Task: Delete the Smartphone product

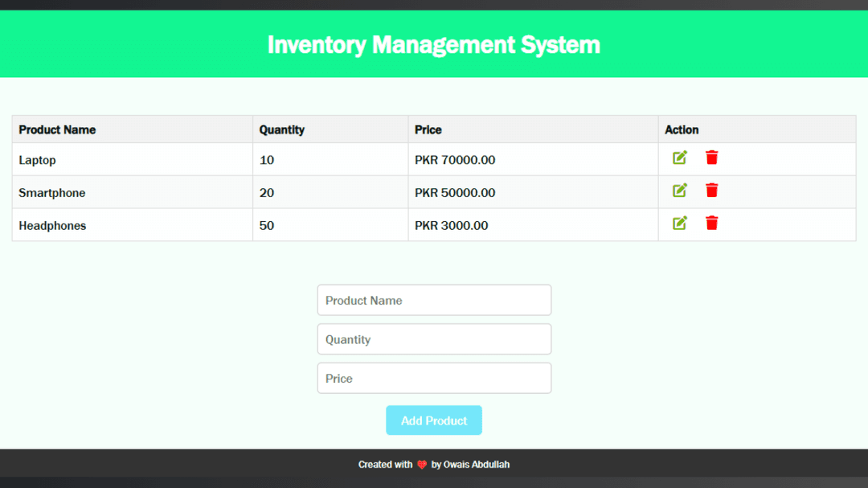Action: [x=711, y=191]
